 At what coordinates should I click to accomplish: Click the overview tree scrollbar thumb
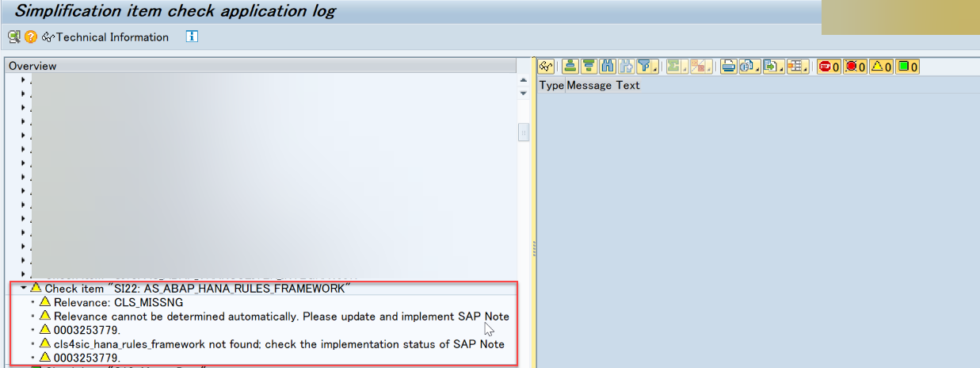pyautogui.click(x=524, y=132)
